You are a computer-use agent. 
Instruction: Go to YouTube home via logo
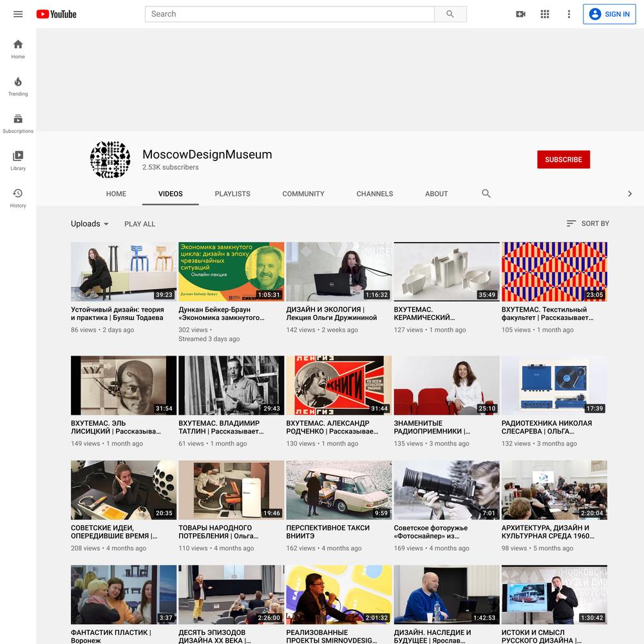click(56, 14)
